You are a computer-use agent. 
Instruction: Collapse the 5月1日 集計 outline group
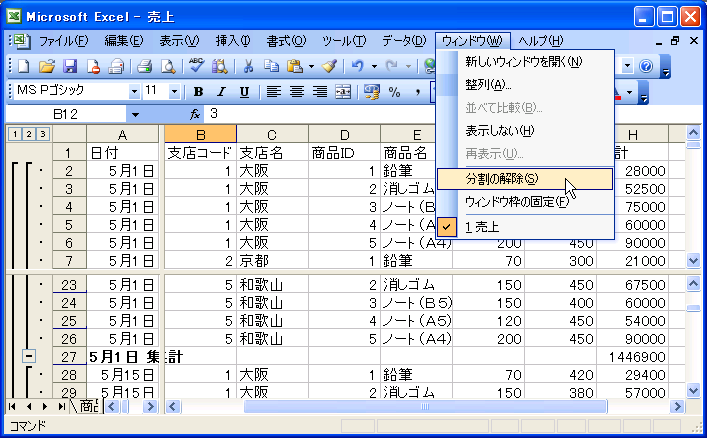(29, 356)
